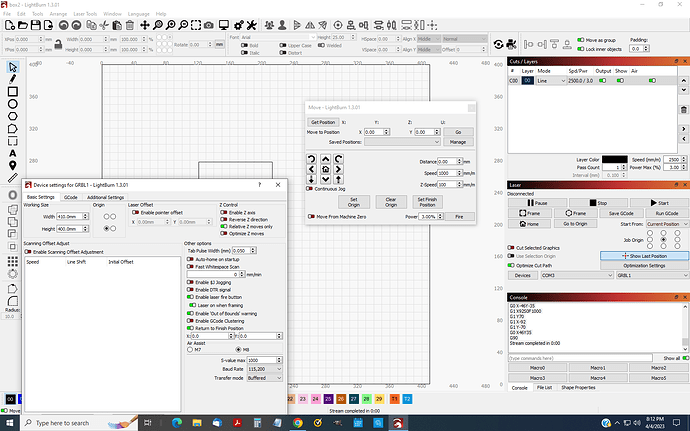Select the Measure tool

tap(12, 178)
